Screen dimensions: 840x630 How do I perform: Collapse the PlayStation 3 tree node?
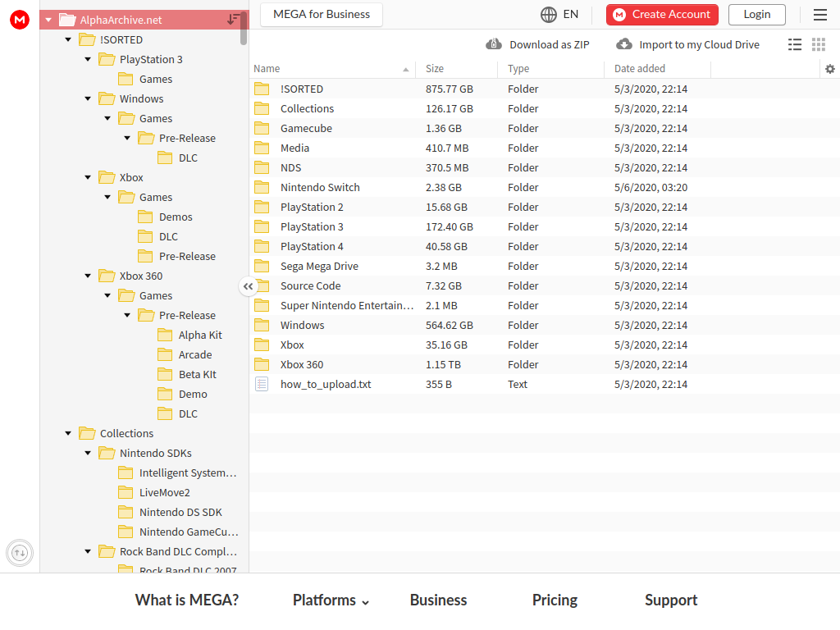88,59
